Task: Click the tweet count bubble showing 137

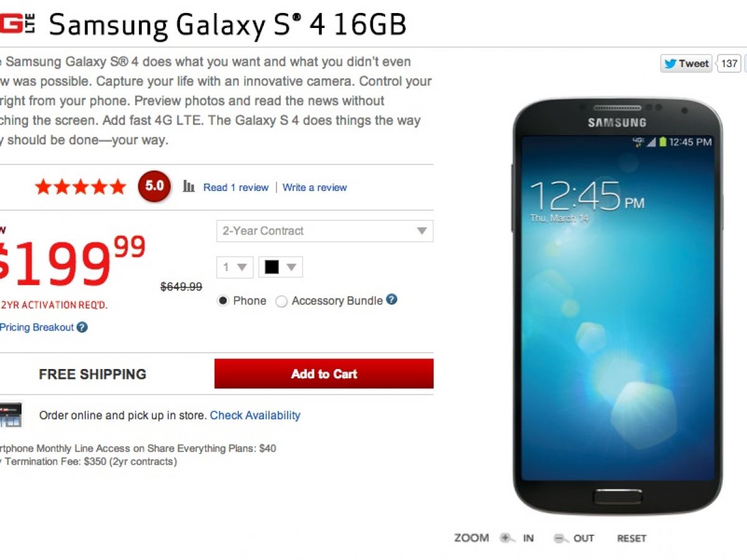Action: click(729, 63)
